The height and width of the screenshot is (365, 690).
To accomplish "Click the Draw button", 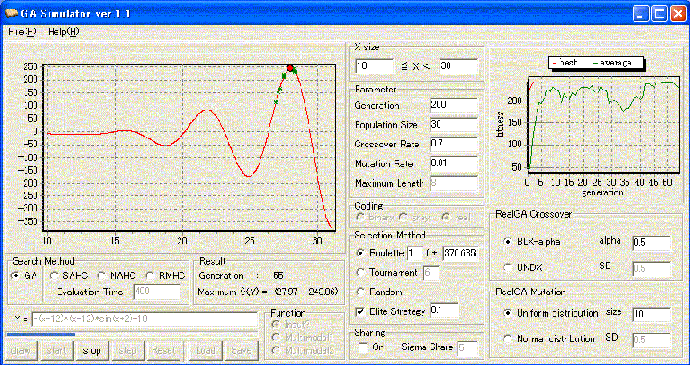I will tap(20, 351).
